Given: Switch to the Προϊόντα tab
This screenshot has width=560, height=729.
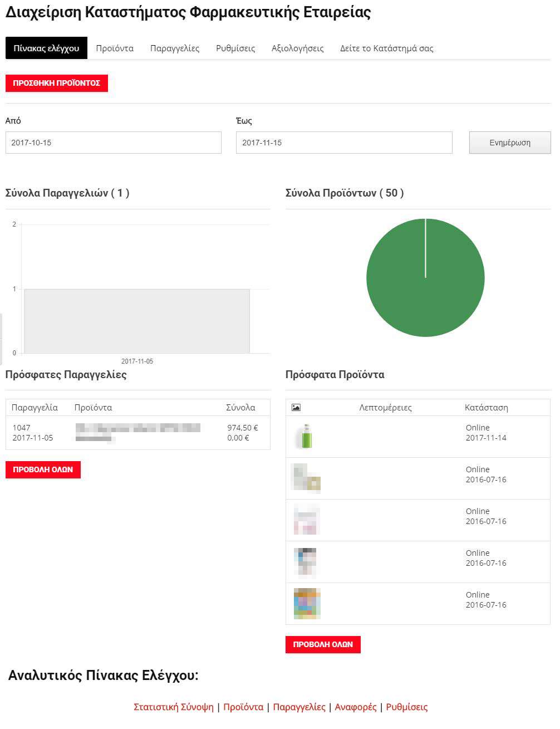Looking at the screenshot, I should pos(115,48).
